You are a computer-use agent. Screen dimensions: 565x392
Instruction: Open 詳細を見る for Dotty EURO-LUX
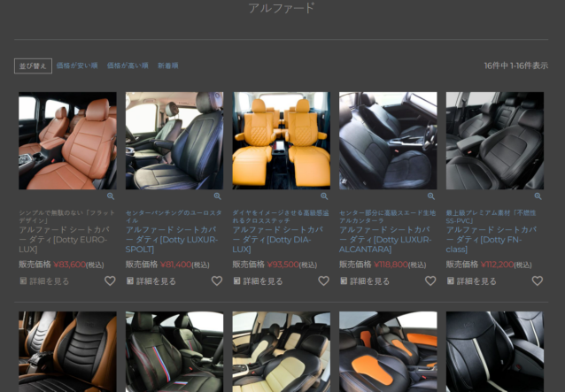[x=44, y=281]
